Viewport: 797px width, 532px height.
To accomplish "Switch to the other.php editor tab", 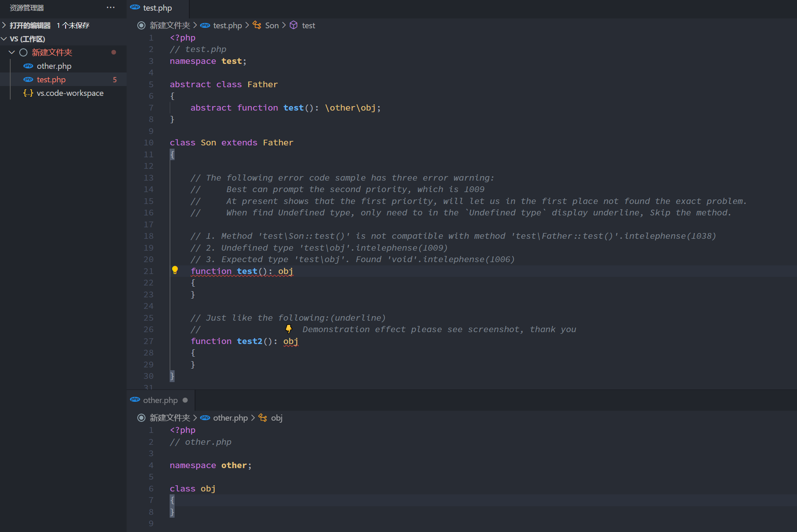I will click(x=160, y=400).
